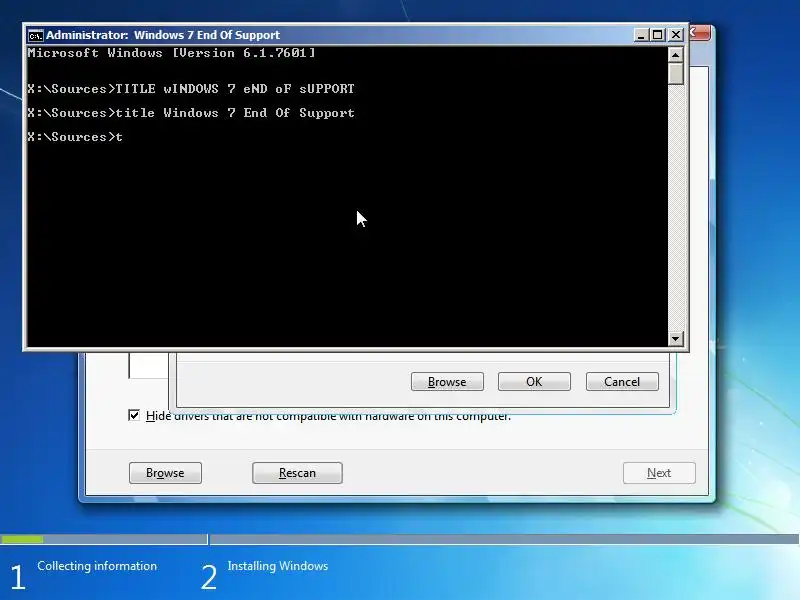
Task: Click the current prompt line 'X:\Sources>t'
Action: (75, 137)
